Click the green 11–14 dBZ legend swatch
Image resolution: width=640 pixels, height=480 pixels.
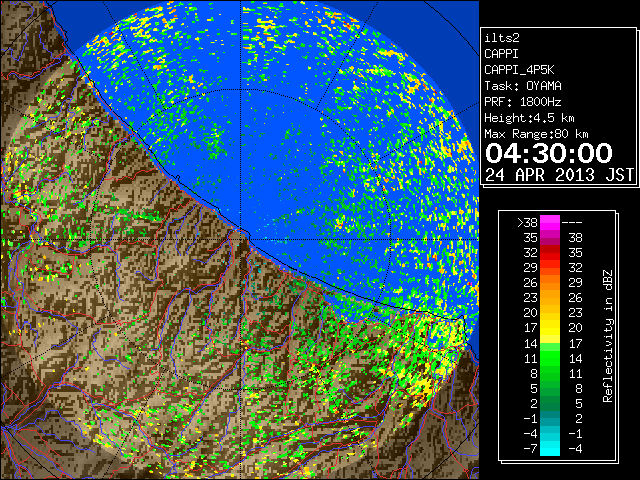coord(550,358)
